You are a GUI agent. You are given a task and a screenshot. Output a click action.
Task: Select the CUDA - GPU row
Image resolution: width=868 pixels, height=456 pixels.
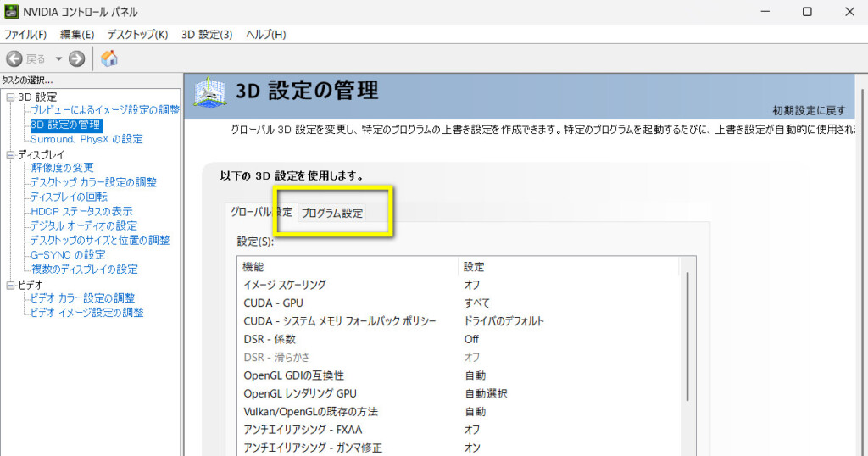click(460, 303)
